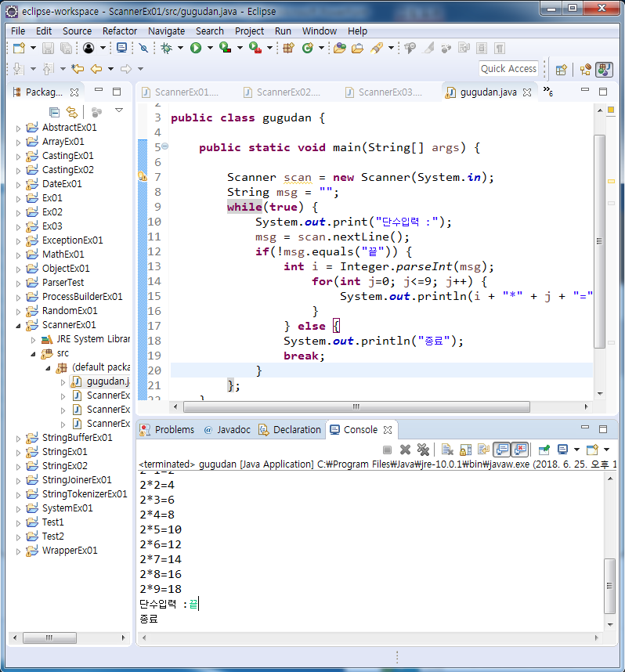Click Console vertical scrollbar thumb
The image size is (625, 672).
[x=609, y=586]
